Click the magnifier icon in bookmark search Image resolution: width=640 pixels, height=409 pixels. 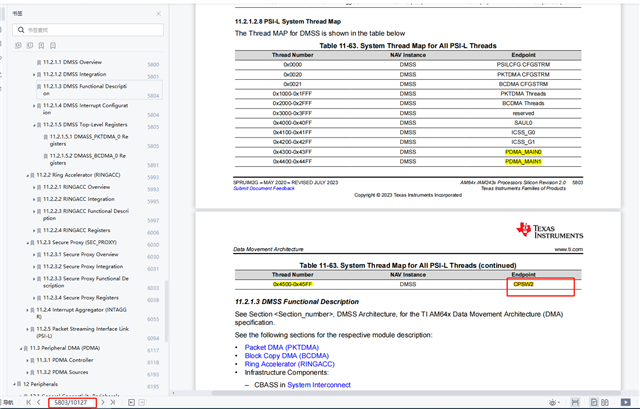(21, 30)
